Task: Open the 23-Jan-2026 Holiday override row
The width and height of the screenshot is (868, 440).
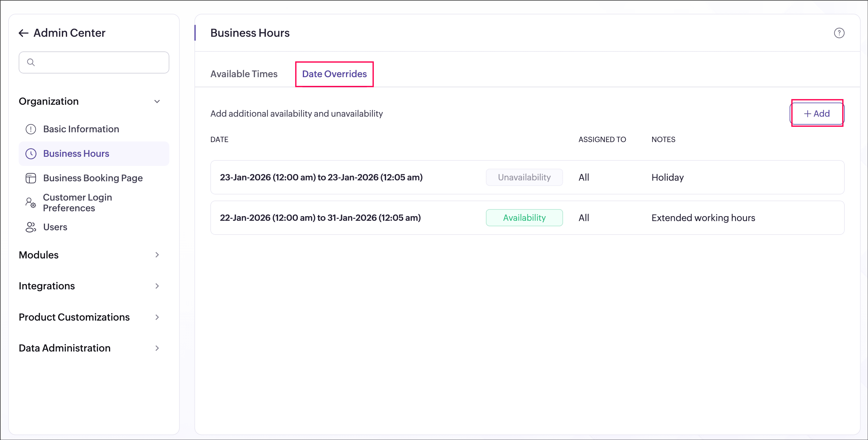Action: point(321,177)
